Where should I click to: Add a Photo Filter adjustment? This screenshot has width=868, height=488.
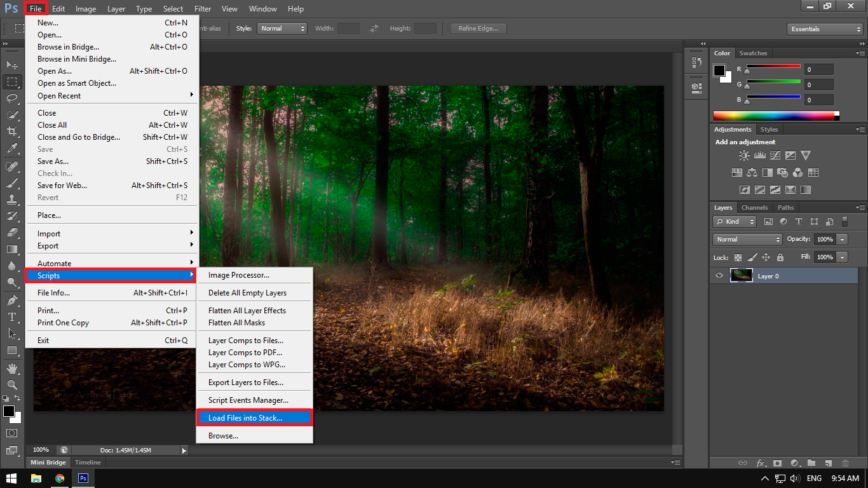tap(783, 172)
